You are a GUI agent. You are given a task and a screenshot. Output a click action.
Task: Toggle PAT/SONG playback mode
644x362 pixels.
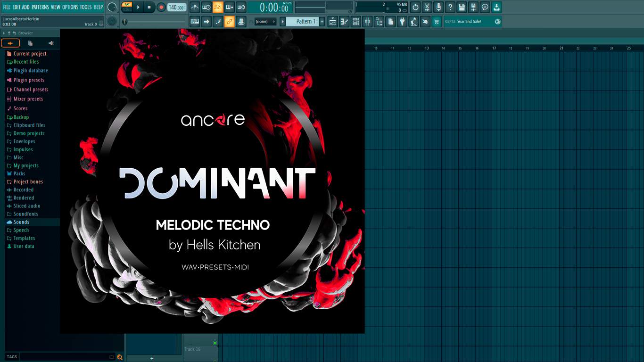coord(127,7)
